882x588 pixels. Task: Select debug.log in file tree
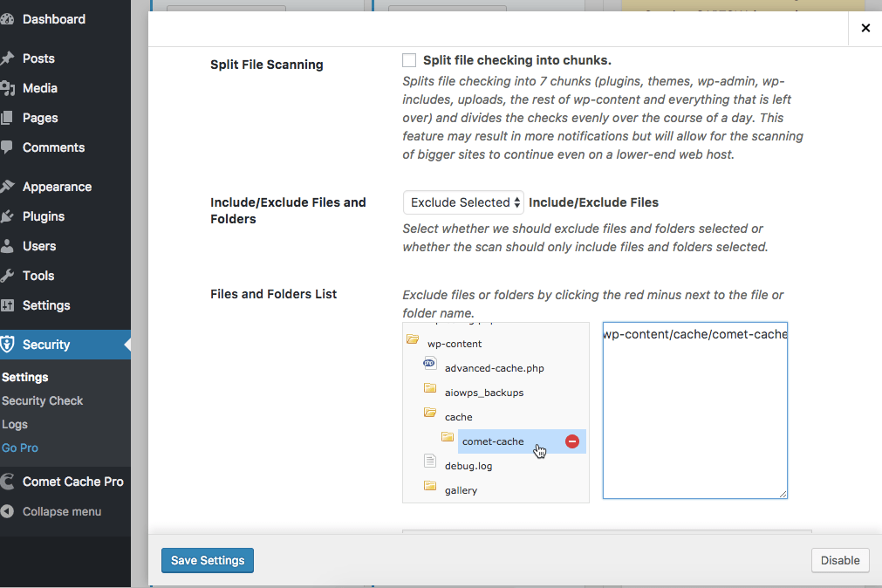pos(468,466)
